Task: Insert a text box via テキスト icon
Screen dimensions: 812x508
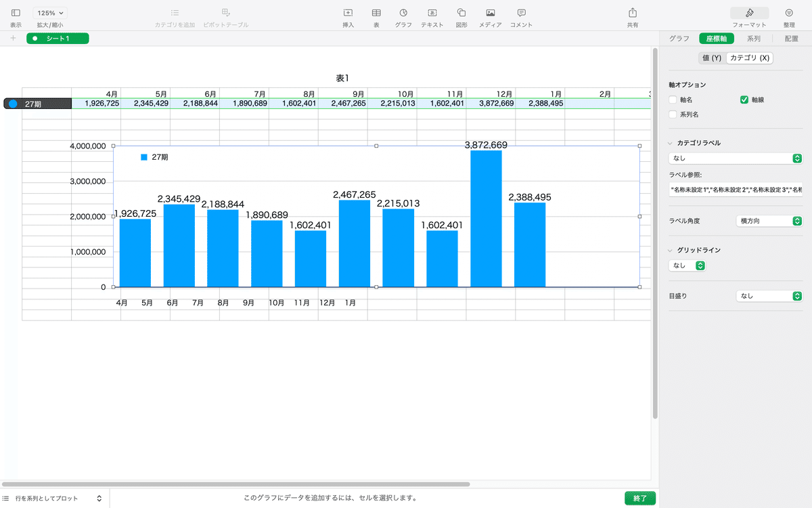Action: pyautogui.click(x=432, y=13)
